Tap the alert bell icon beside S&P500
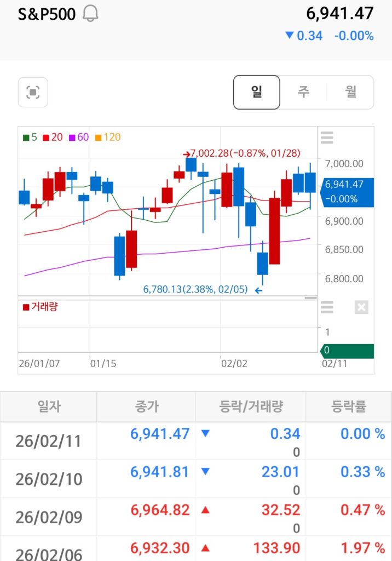Viewport: 392px width, 561px height. click(x=90, y=14)
